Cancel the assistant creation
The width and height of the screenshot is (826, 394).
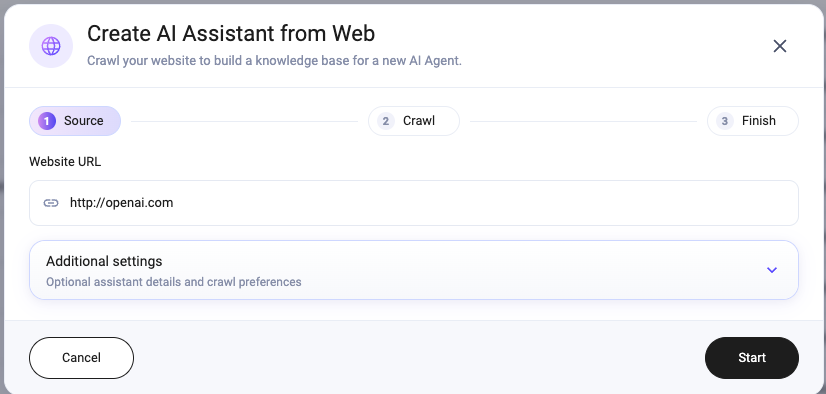click(x=81, y=358)
